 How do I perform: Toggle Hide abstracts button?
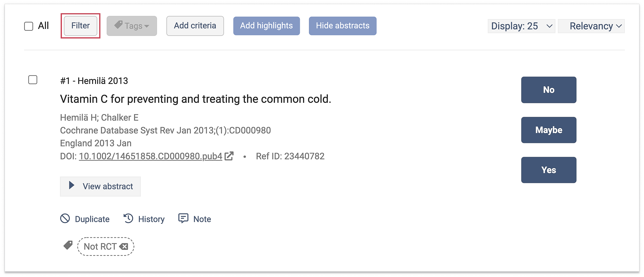click(343, 26)
